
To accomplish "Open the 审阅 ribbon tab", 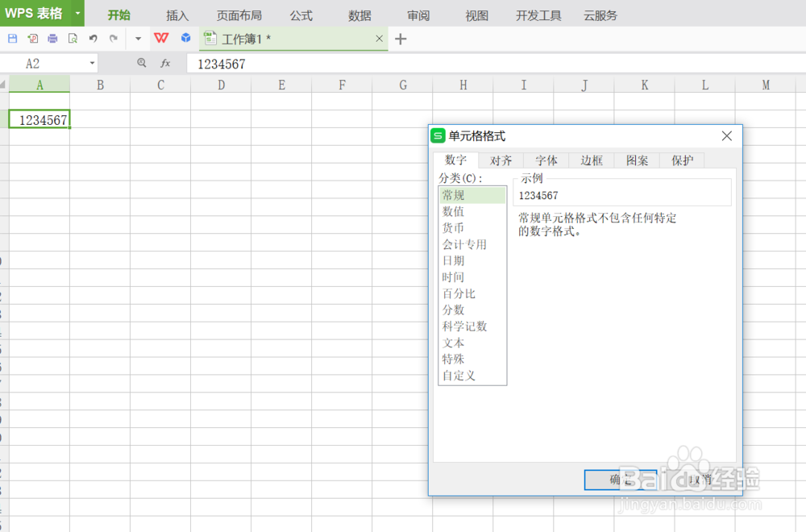I will coord(418,15).
